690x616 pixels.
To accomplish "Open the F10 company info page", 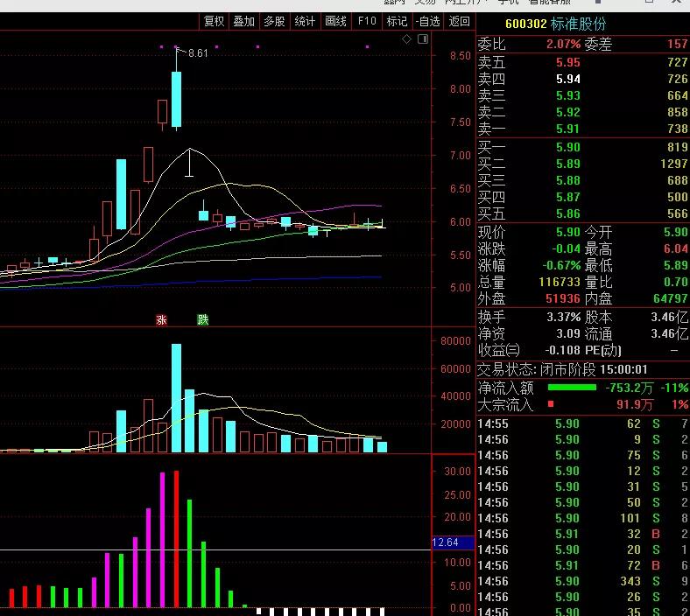I will pos(367,21).
